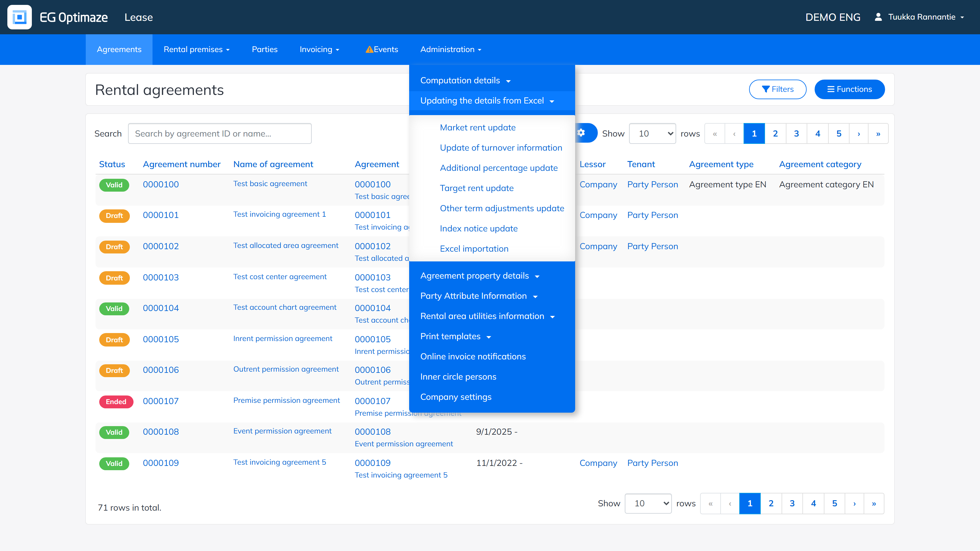The image size is (980, 551).
Task: Open the Events tab
Action: pyautogui.click(x=382, y=49)
